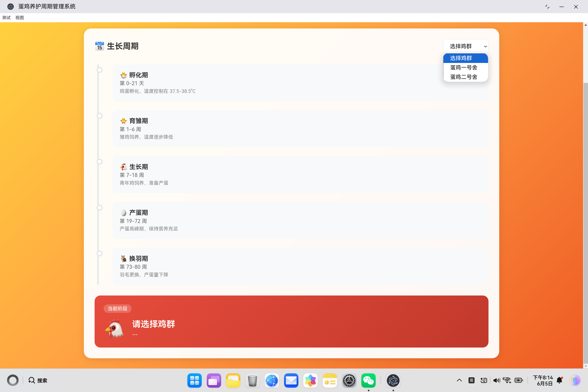Open WeChat from the taskbar
Viewport: 588px width, 392px height.
pos(368,381)
